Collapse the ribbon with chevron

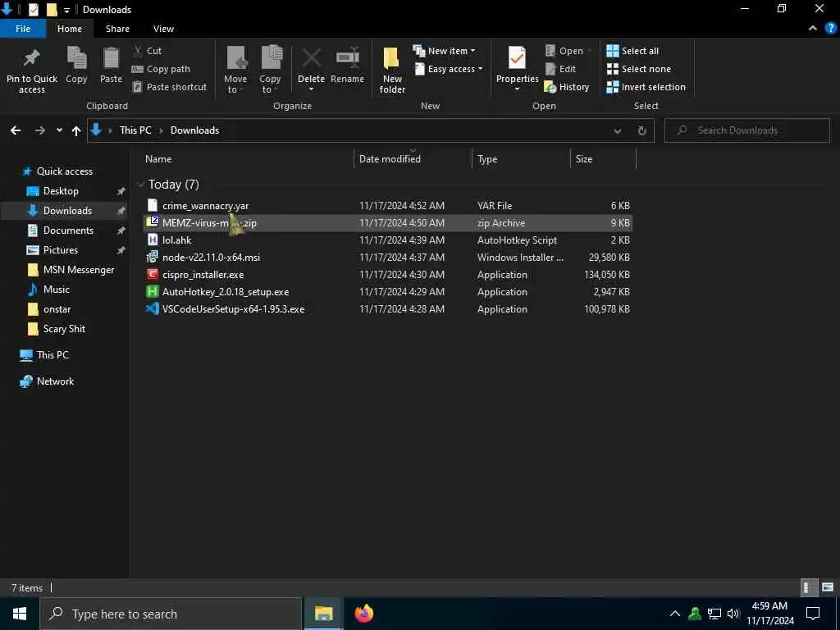click(x=813, y=29)
